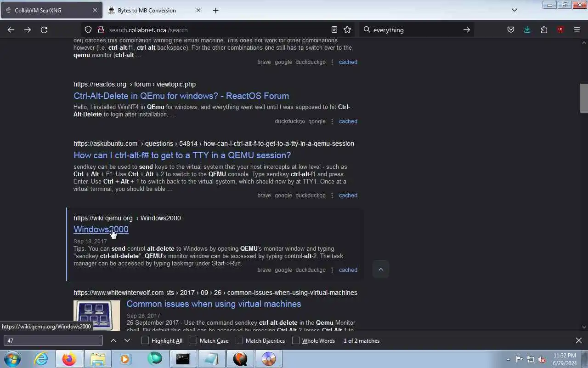Click the 'brave' engine label under askubuntu result
Viewport: 588px width, 368px height.
click(x=264, y=195)
